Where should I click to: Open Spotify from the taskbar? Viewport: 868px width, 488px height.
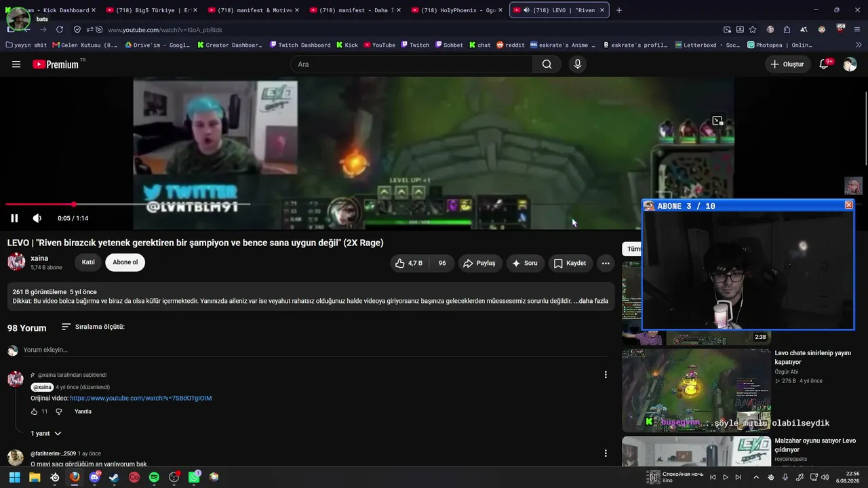154,477
